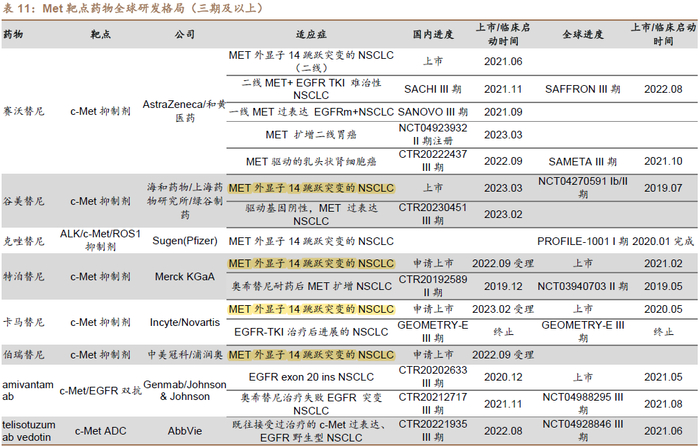Click 'SACHI III 期' progress cell
The height and width of the screenshot is (447, 700).
click(x=433, y=89)
